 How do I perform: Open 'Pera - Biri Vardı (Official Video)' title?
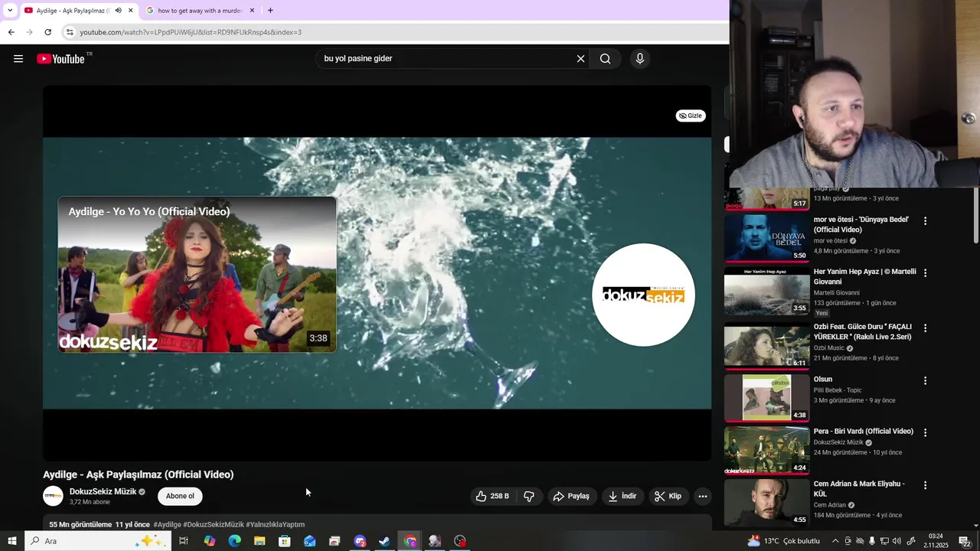[x=864, y=432]
